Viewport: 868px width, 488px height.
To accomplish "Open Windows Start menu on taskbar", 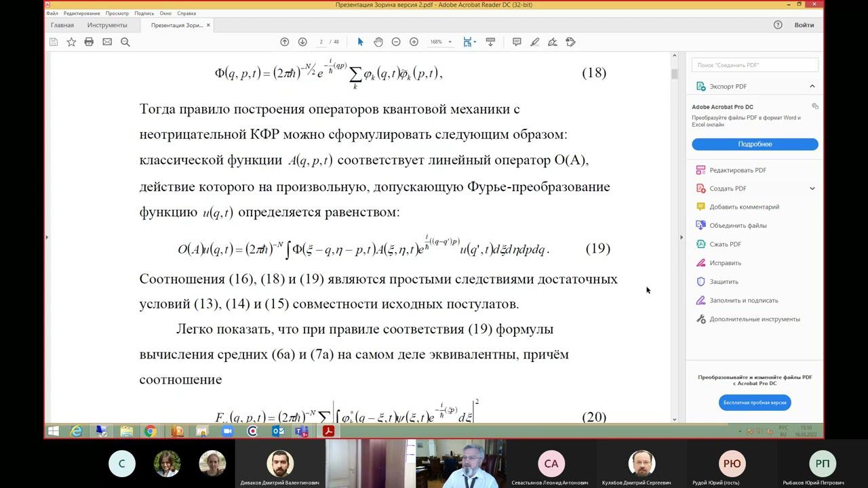I will [x=54, y=431].
